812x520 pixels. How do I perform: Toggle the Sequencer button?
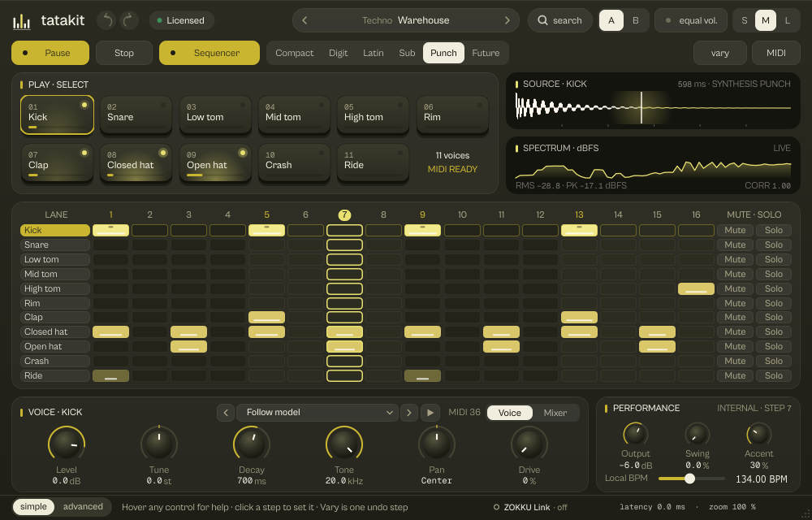pos(209,53)
